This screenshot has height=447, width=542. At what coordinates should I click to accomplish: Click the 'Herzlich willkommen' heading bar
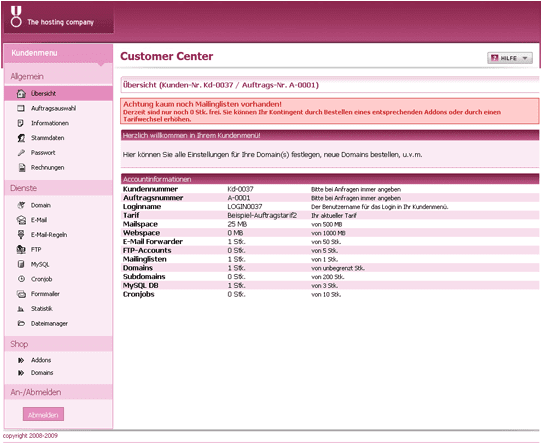point(330,135)
